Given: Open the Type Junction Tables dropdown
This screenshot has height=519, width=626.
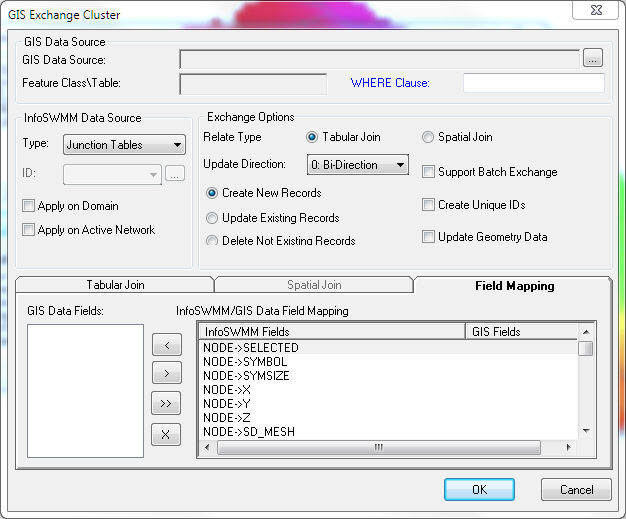Looking at the screenshot, I should (124, 145).
